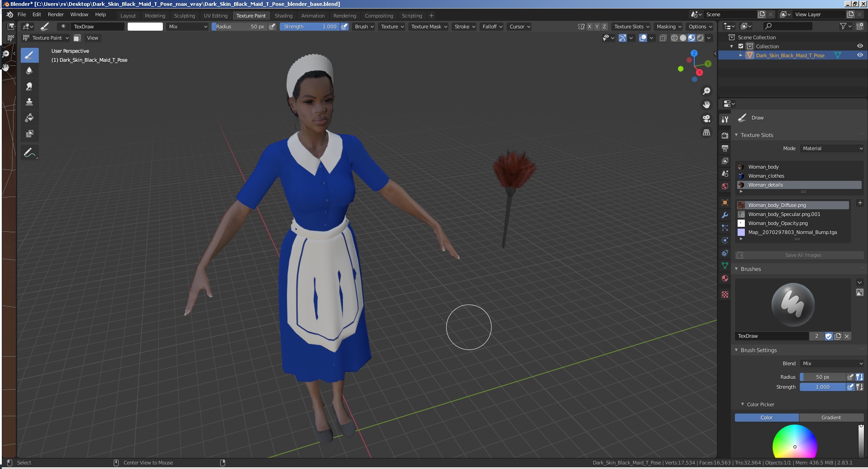Open the Physics properties tab
The image size is (868, 469).
725,240
